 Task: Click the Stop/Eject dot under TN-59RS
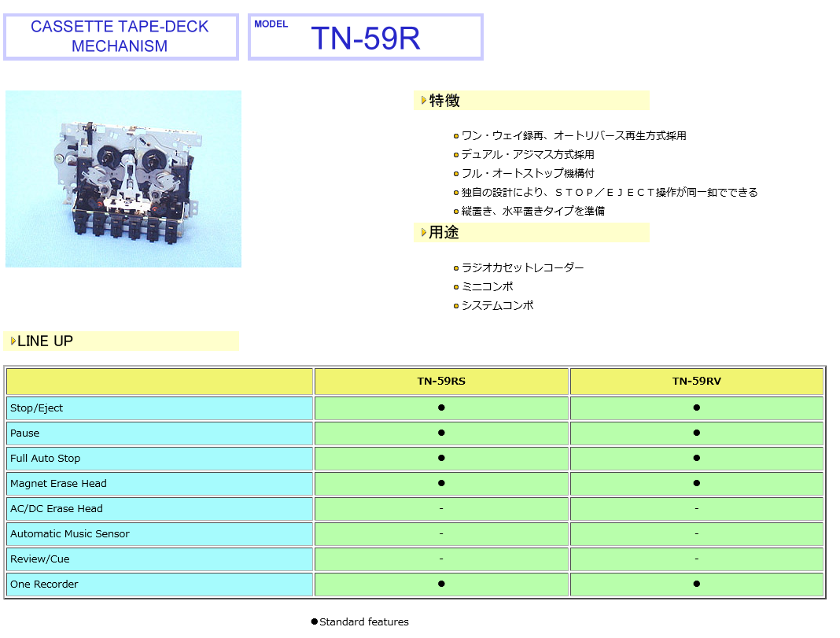[441, 408]
